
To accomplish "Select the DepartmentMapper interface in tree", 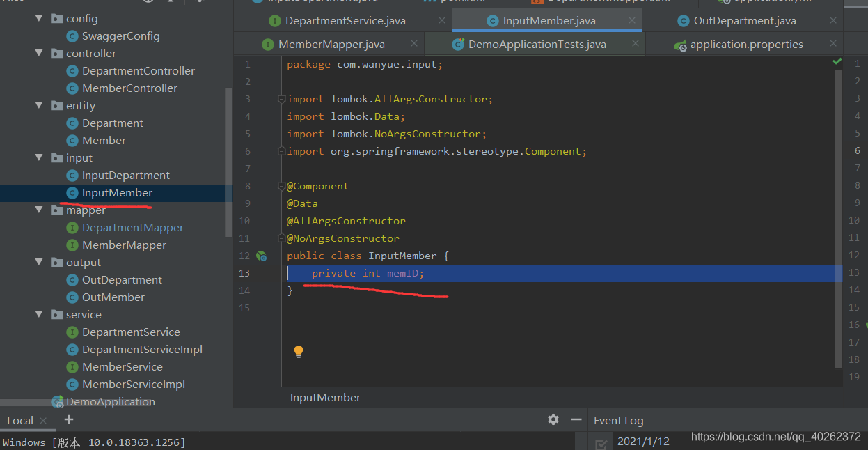I will [x=133, y=227].
